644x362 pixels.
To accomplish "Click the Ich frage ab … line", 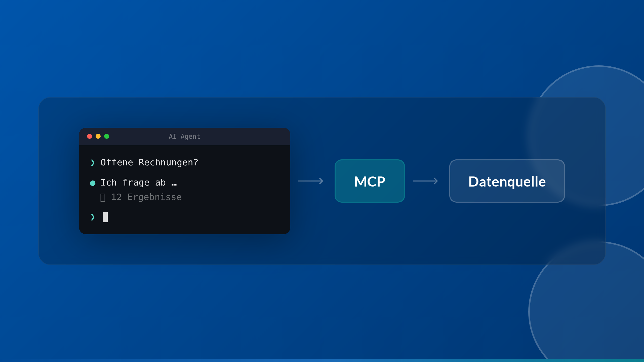I will (x=138, y=183).
